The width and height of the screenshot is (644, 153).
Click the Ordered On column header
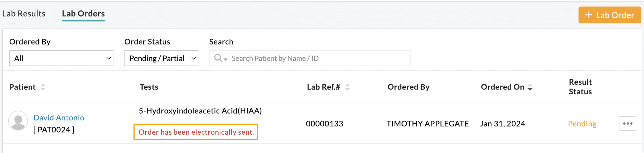point(502,87)
